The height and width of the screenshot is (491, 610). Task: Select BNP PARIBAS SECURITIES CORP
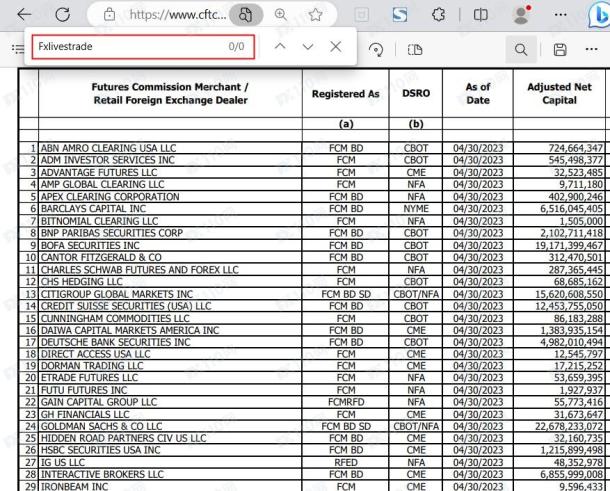[112, 233]
